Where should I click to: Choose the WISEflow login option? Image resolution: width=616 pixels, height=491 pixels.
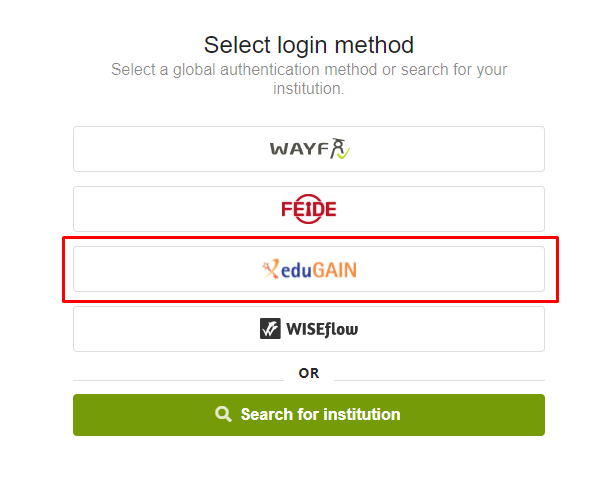(x=309, y=329)
